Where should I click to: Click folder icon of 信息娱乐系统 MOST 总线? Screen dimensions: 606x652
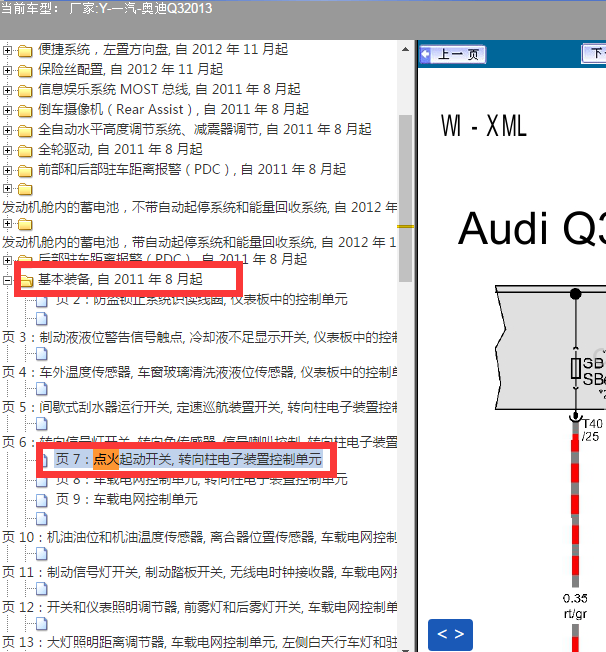[x=25, y=90]
